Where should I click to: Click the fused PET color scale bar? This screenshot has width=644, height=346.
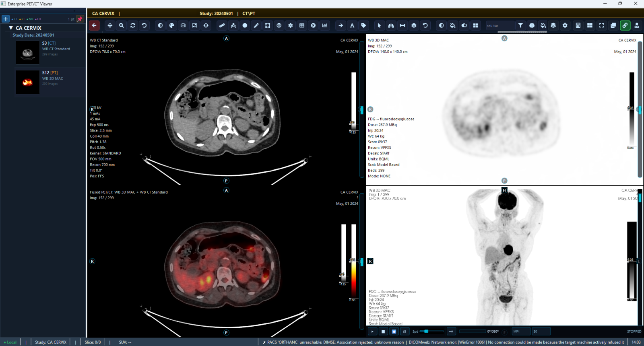354,262
